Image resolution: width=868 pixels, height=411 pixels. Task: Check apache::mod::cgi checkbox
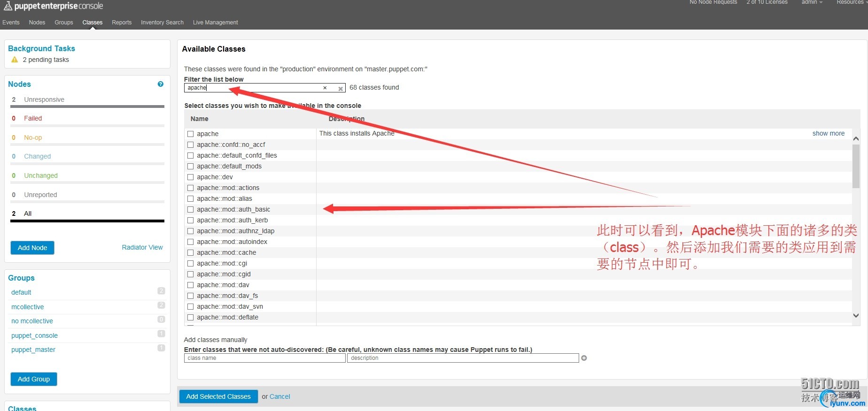[191, 263]
